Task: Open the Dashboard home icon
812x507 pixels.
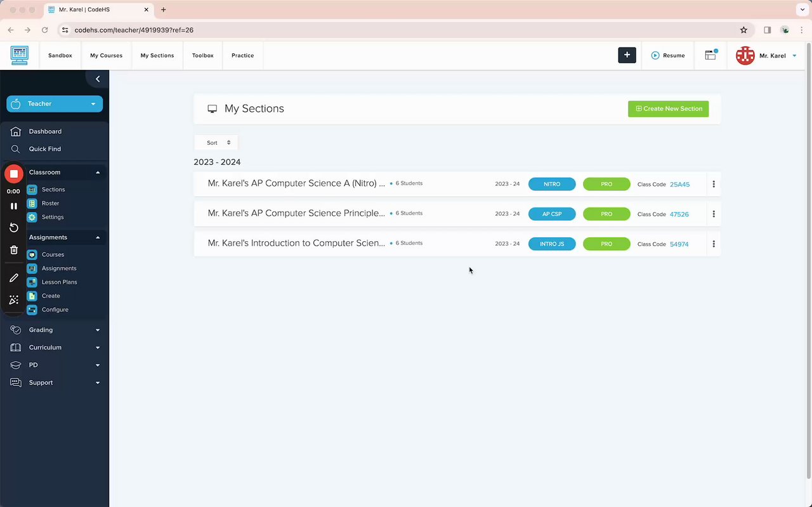Action: pos(16,131)
